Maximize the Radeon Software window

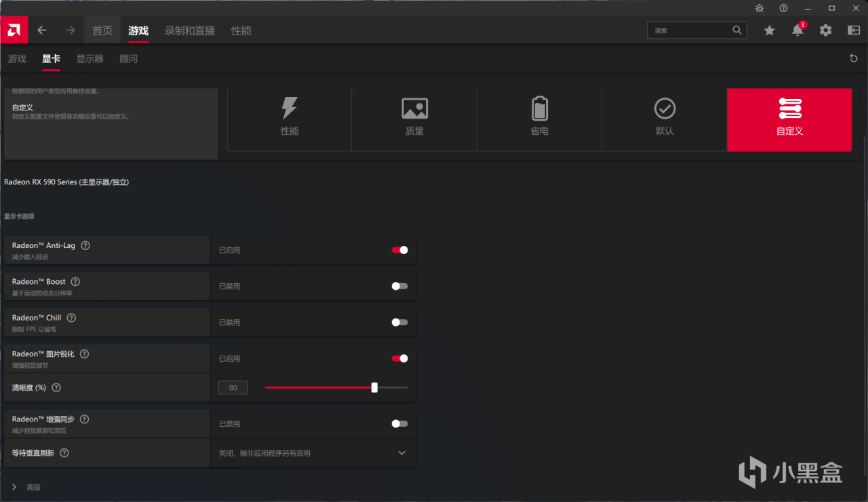(832, 8)
